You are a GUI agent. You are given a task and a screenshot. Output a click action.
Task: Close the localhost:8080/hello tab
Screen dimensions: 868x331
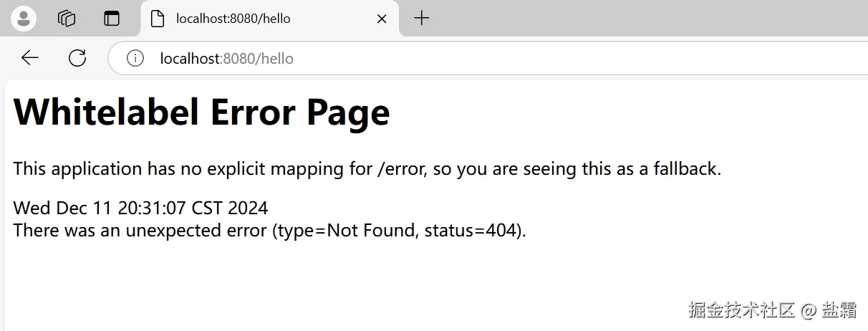382,19
